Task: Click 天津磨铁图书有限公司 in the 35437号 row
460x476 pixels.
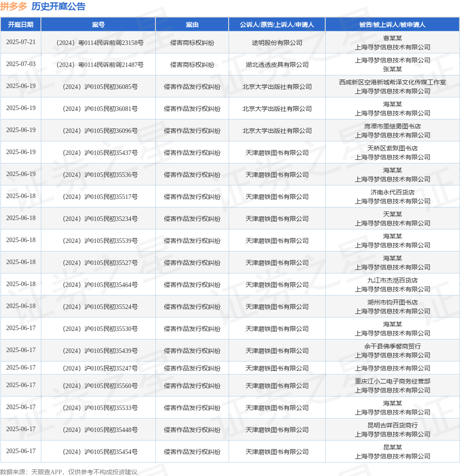Action: click(x=277, y=153)
